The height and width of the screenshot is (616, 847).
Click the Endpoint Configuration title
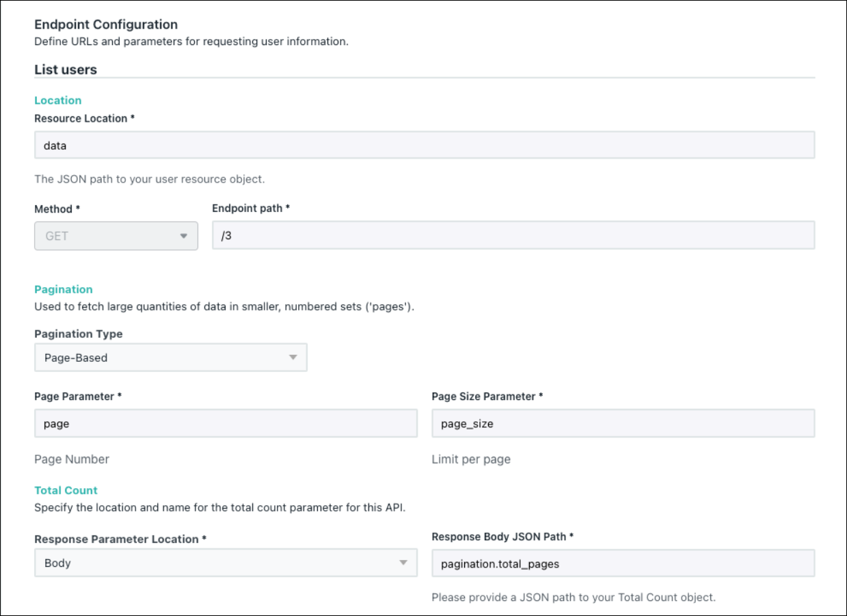tap(106, 25)
